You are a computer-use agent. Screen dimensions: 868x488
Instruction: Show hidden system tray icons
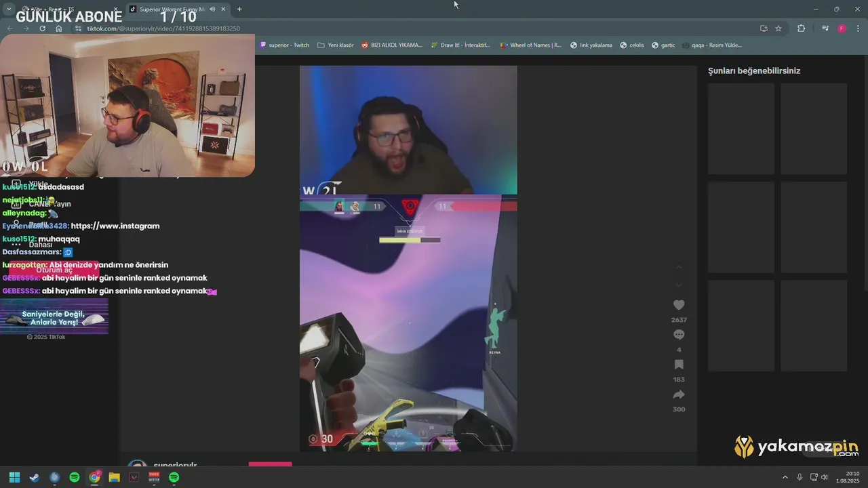coord(785,477)
